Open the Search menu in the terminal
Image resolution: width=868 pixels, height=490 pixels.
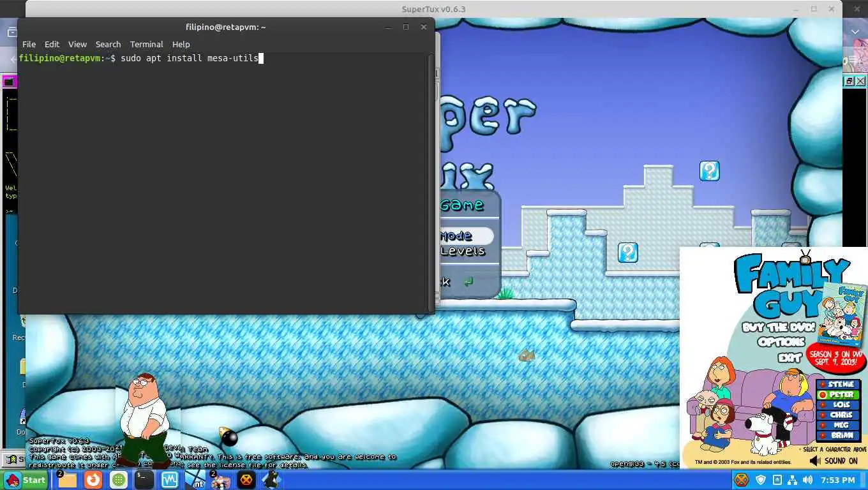[108, 44]
